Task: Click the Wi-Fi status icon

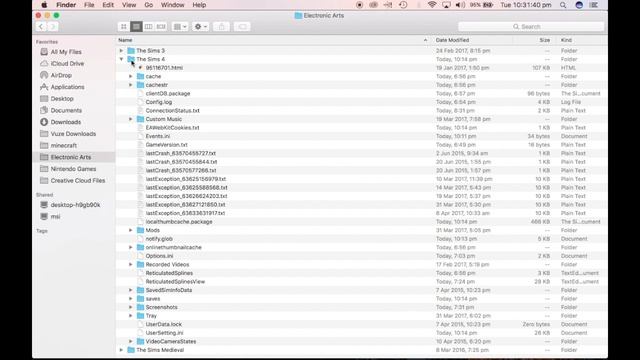Action: pos(432,5)
